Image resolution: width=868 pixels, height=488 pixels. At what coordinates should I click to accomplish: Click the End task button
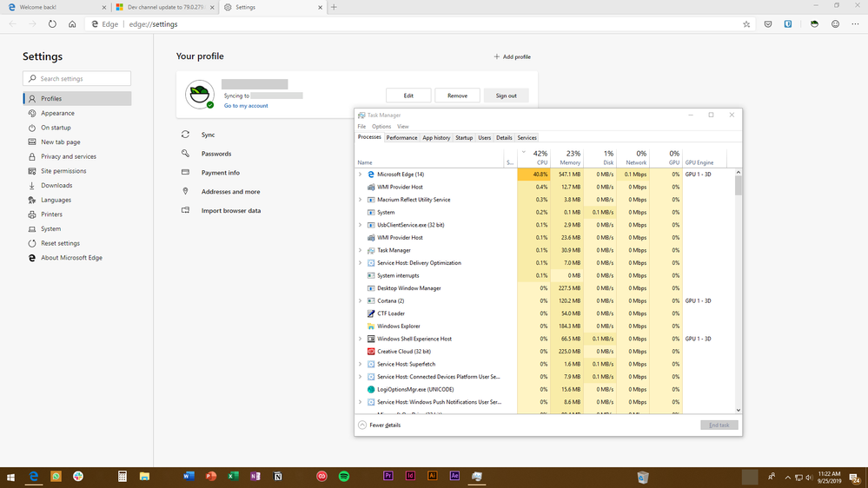point(719,425)
